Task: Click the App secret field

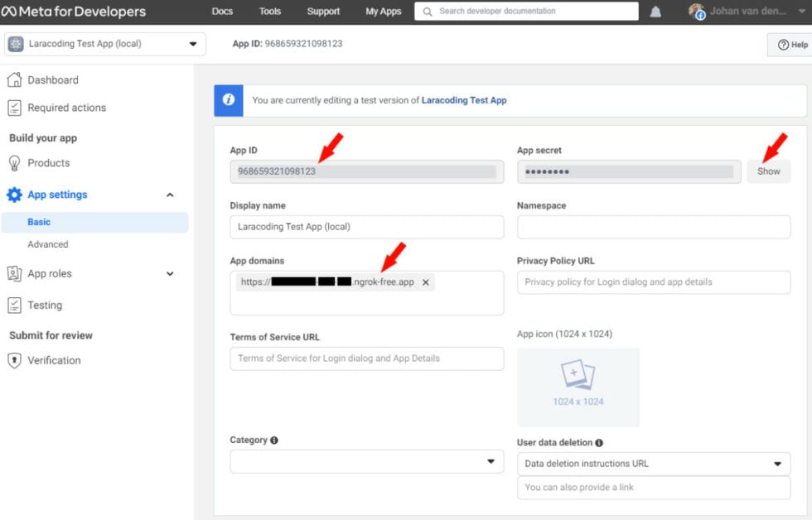Action: click(x=629, y=171)
